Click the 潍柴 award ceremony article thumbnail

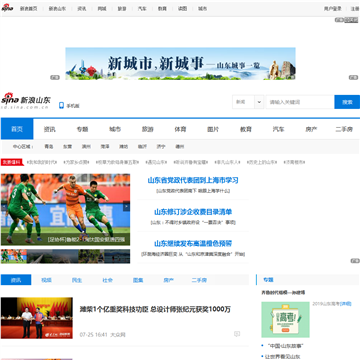pos(37,318)
